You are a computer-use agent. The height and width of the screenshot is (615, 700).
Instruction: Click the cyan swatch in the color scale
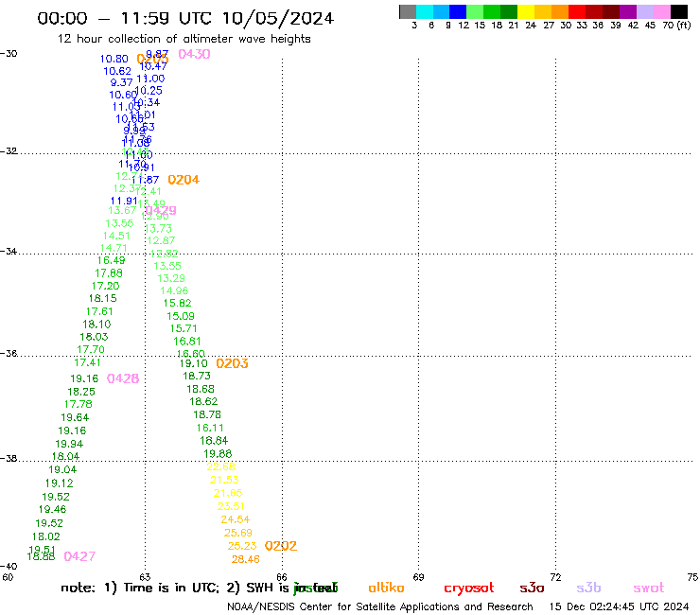425,11
